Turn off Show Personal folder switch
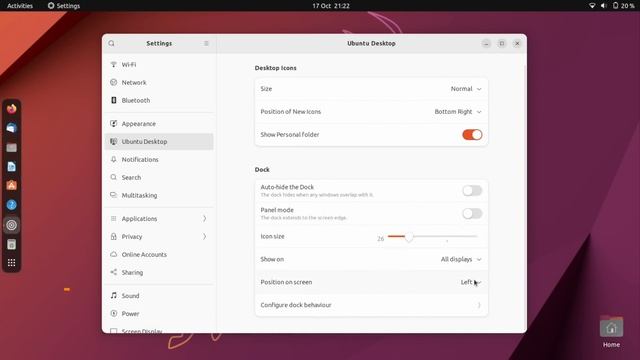This screenshot has width=640, height=360. [x=472, y=135]
